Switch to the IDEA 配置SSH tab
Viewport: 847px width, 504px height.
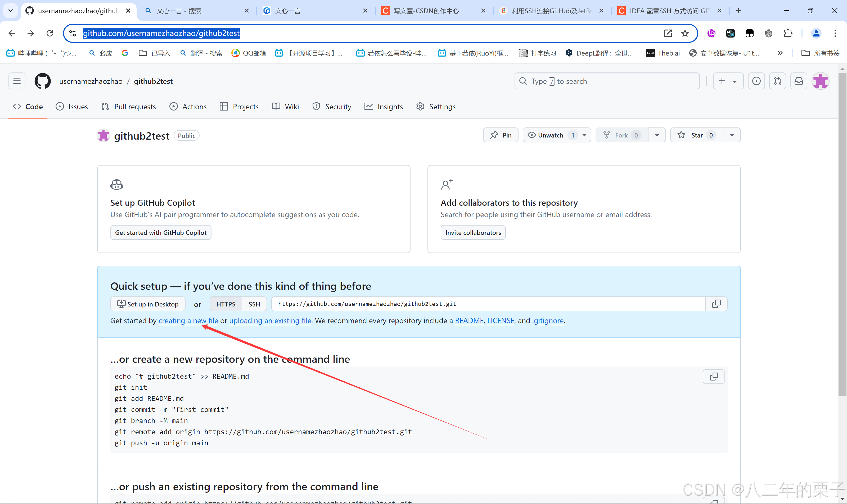pyautogui.click(x=670, y=11)
